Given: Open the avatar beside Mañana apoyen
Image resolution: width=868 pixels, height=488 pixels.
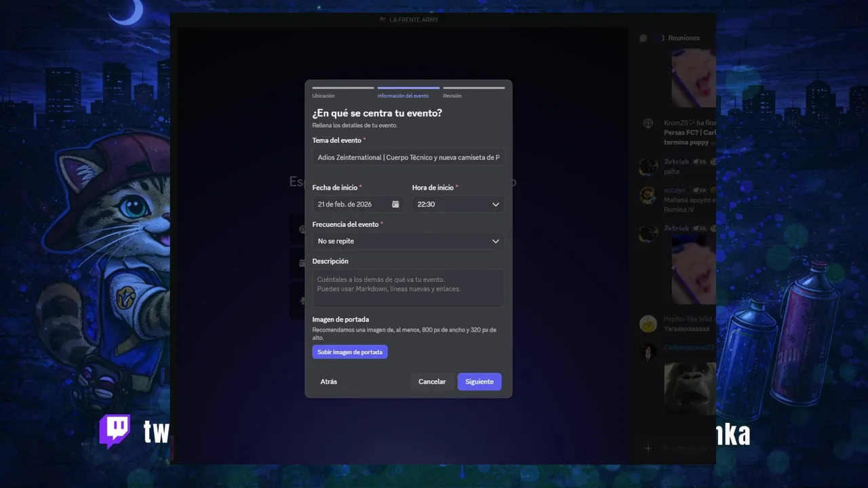Looking at the screenshot, I should [648, 195].
